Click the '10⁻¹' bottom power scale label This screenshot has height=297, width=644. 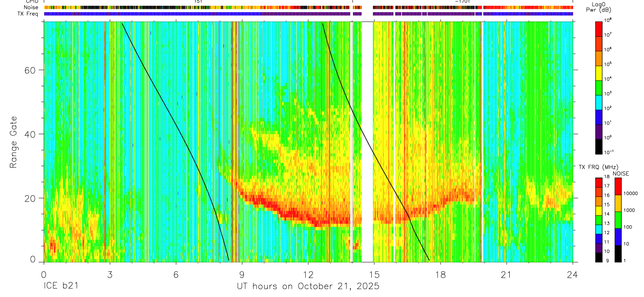point(609,152)
